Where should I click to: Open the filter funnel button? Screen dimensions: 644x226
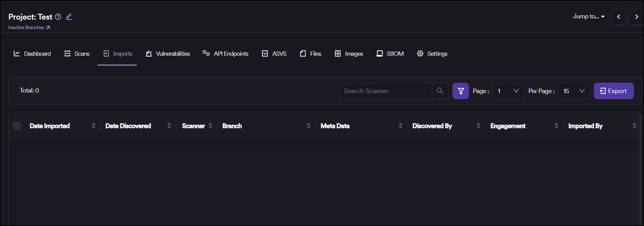coord(460,91)
